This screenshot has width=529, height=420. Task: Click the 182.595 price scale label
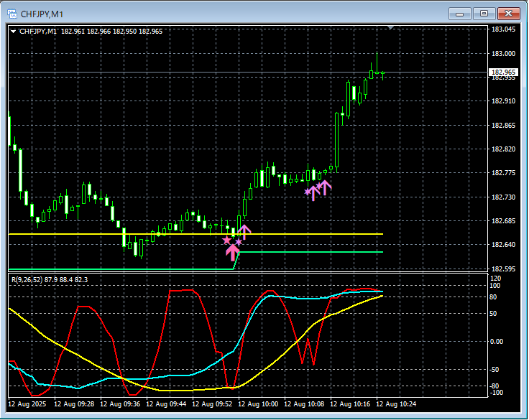point(503,269)
